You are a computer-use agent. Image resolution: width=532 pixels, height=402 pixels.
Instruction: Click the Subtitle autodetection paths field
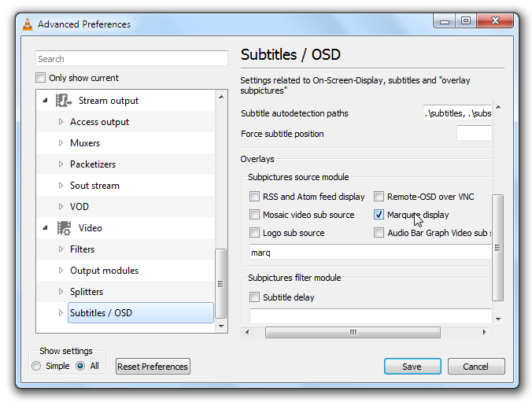[x=457, y=113]
